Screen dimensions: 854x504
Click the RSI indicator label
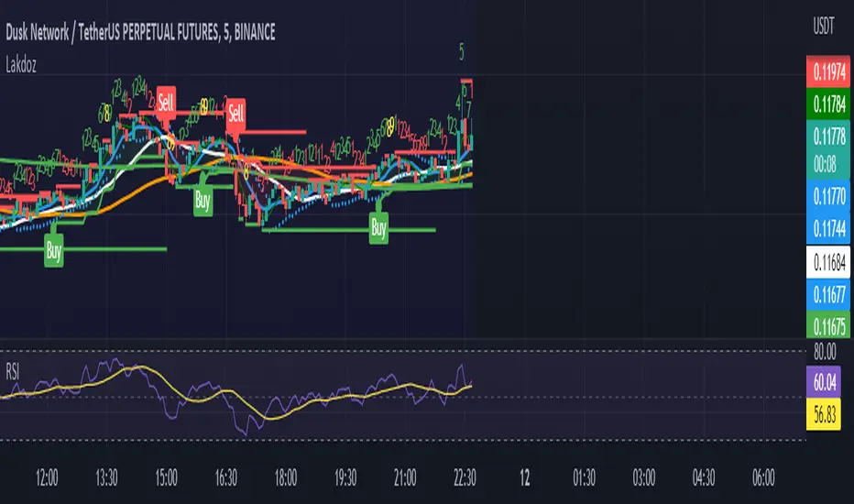tap(13, 372)
